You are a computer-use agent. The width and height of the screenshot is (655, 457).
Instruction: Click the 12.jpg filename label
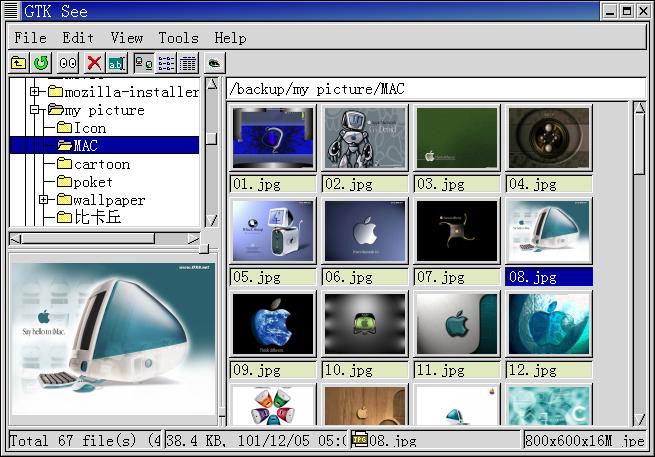[549, 370]
